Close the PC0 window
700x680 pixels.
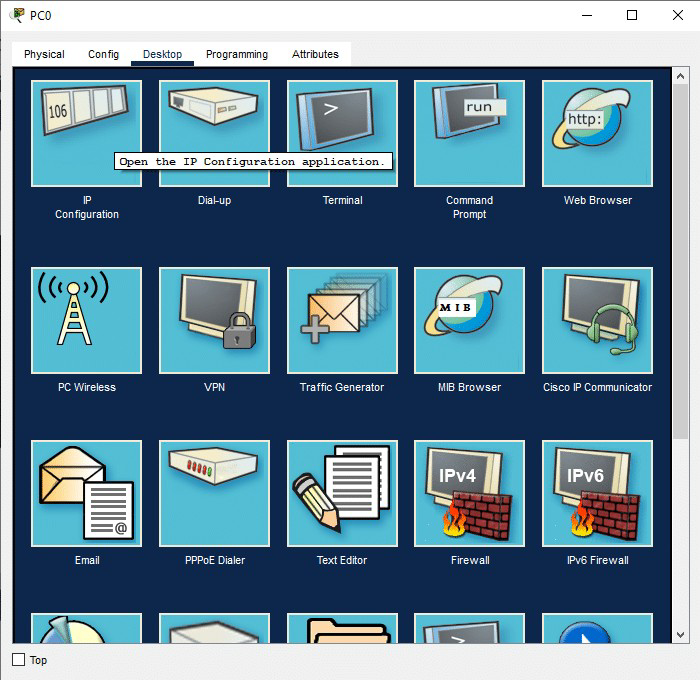point(678,15)
